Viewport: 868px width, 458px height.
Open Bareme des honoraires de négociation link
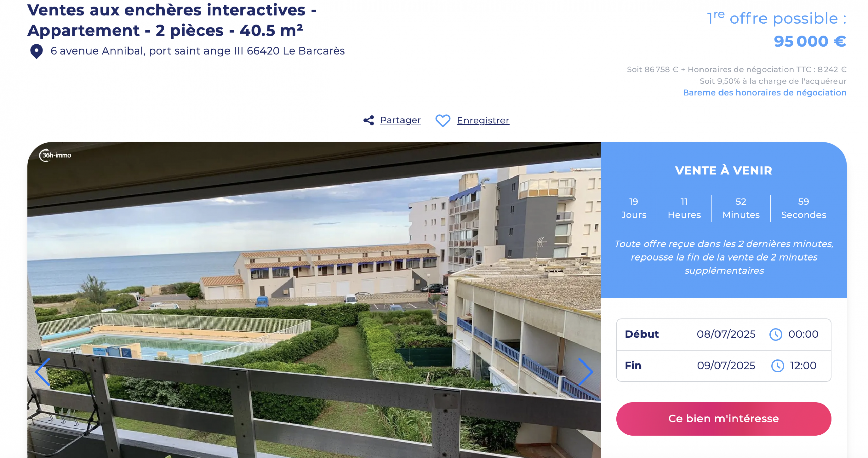coord(764,92)
